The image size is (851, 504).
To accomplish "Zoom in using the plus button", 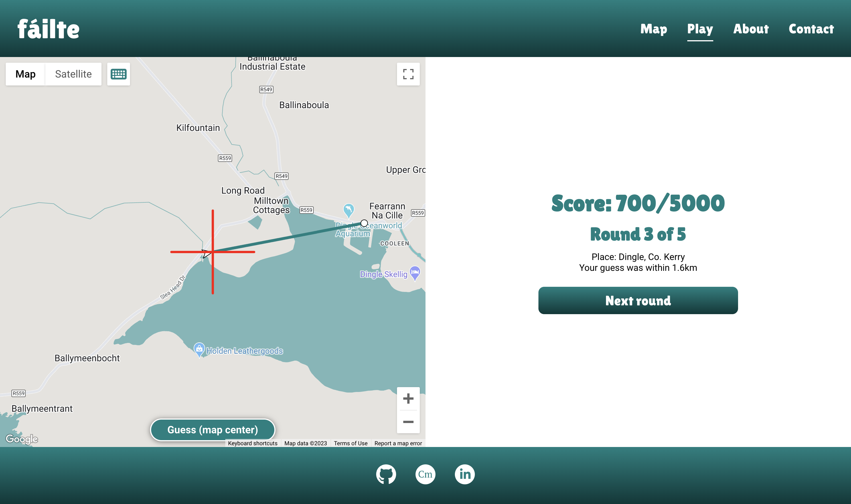I will coord(408,398).
